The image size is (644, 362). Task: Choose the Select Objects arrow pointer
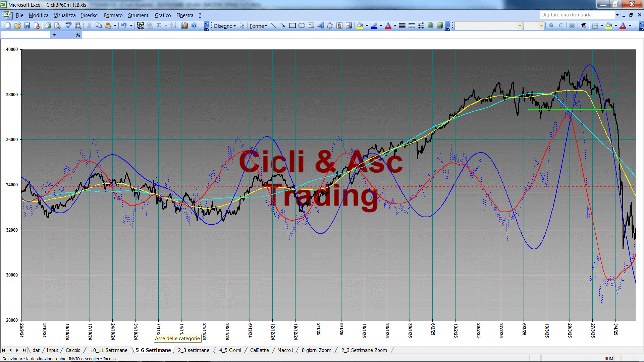tap(242, 25)
